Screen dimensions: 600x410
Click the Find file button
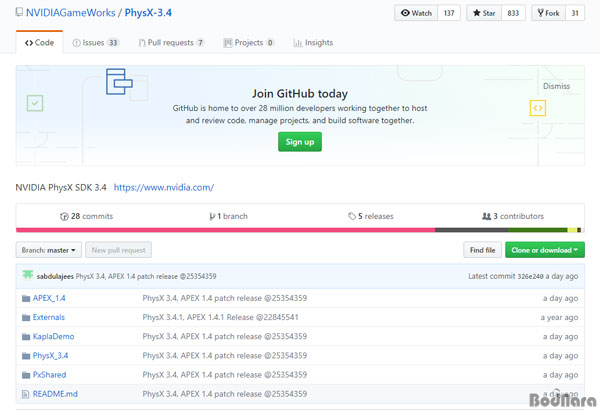[x=483, y=250]
